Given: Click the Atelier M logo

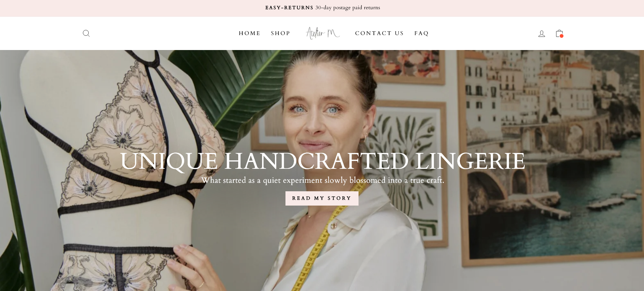Looking at the screenshot, I should (x=323, y=33).
